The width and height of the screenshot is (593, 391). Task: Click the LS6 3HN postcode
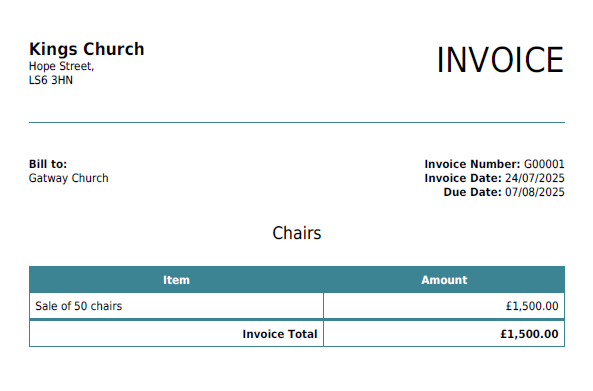point(51,80)
